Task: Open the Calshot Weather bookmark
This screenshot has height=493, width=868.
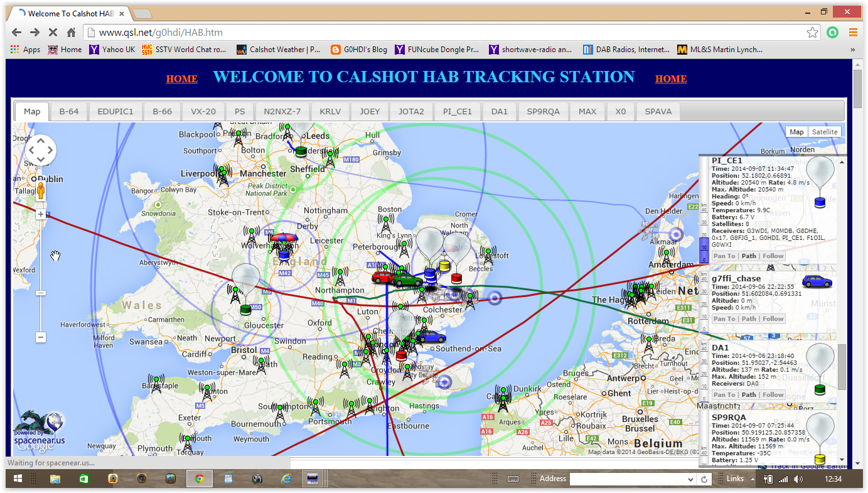Action: [279, 50]
